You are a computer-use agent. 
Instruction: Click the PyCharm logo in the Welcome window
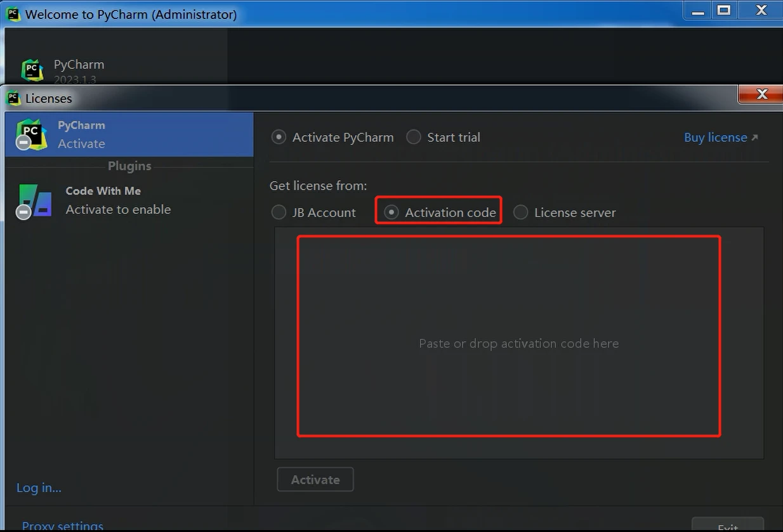click(32, 70)
